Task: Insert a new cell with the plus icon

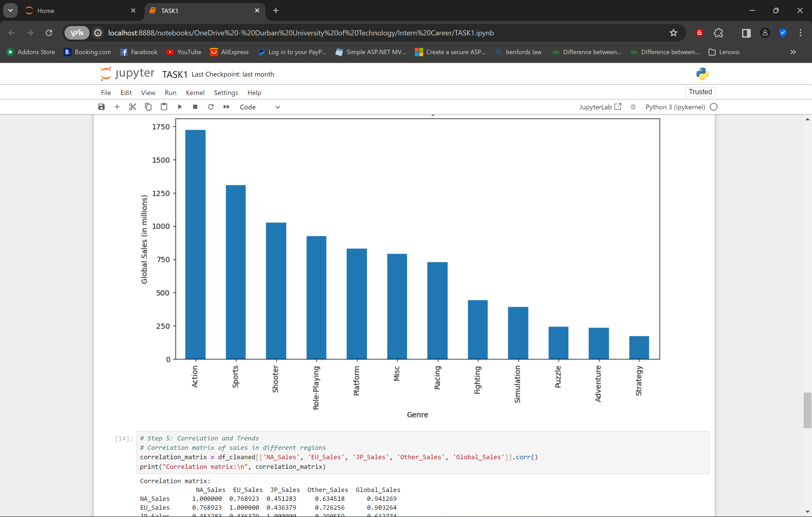Action: (117, 107)
